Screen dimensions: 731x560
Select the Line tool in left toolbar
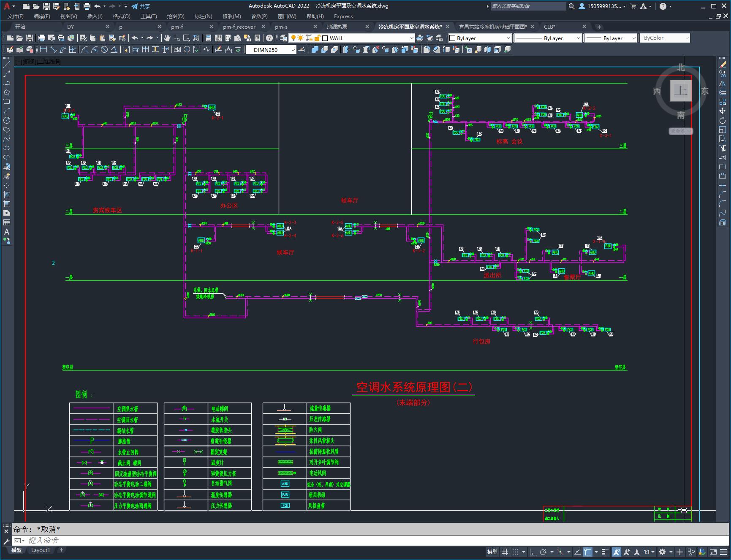pos(7,65)
